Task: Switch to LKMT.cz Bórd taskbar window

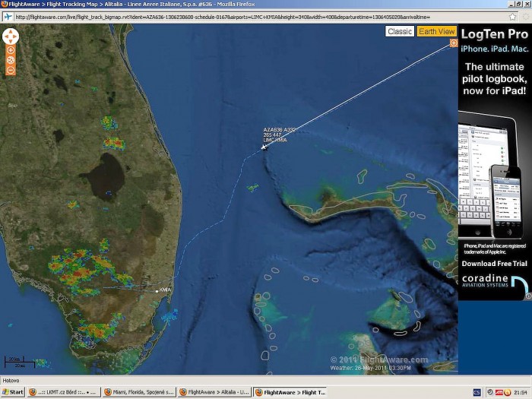Action: click(x=64, y=392)
